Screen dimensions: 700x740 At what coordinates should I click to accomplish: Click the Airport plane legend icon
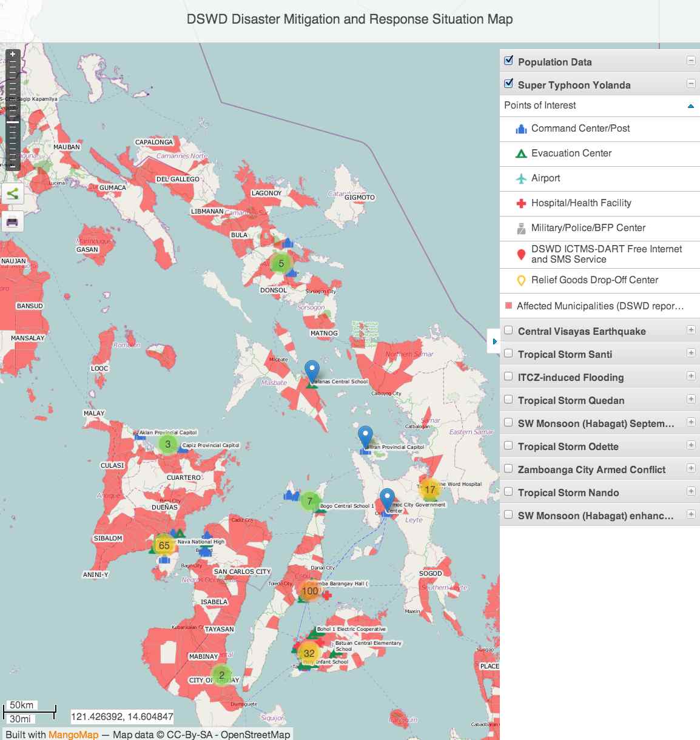point(520,178)
